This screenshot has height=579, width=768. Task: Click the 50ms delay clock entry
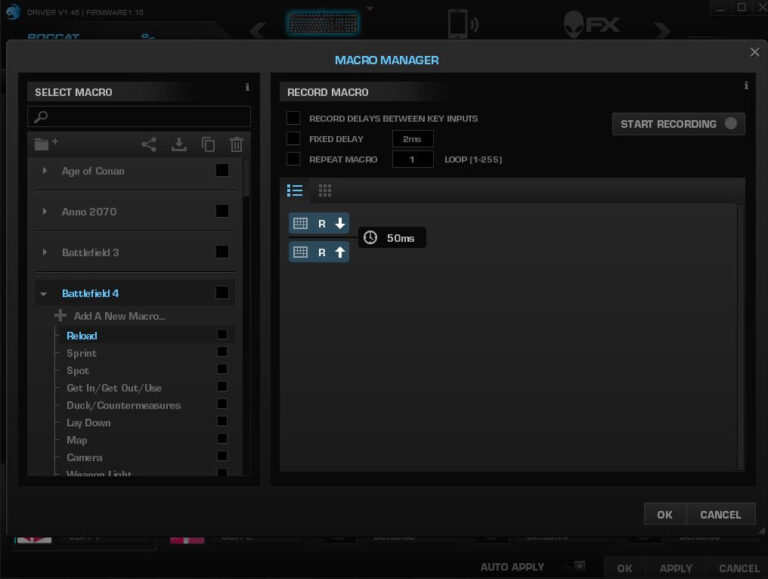coord(392,238)
